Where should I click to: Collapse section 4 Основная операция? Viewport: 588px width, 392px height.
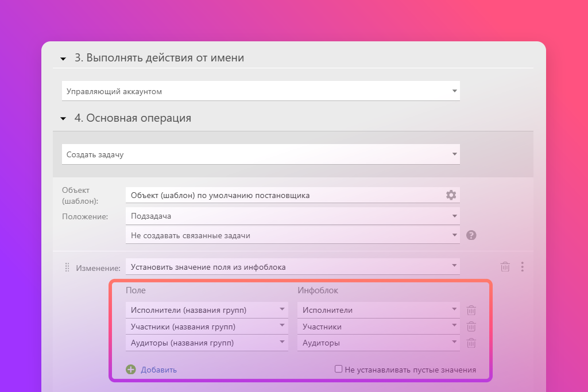click(63, 119)
